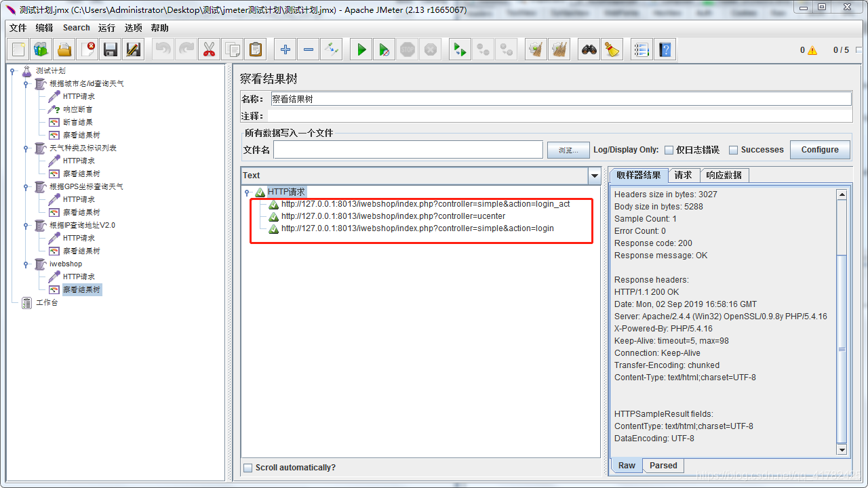The height and width of the screenshot is (488, 868).
Task: Click the Undo arrow icon
Action: [x=163, y=49]
